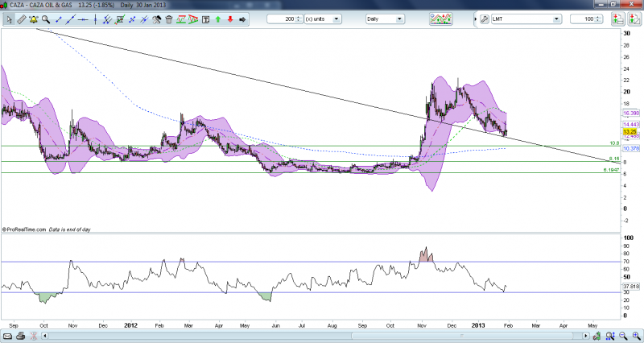Click the green up arrow tool
Viewport: 644px width, 343px height.
tap(217, 19)
